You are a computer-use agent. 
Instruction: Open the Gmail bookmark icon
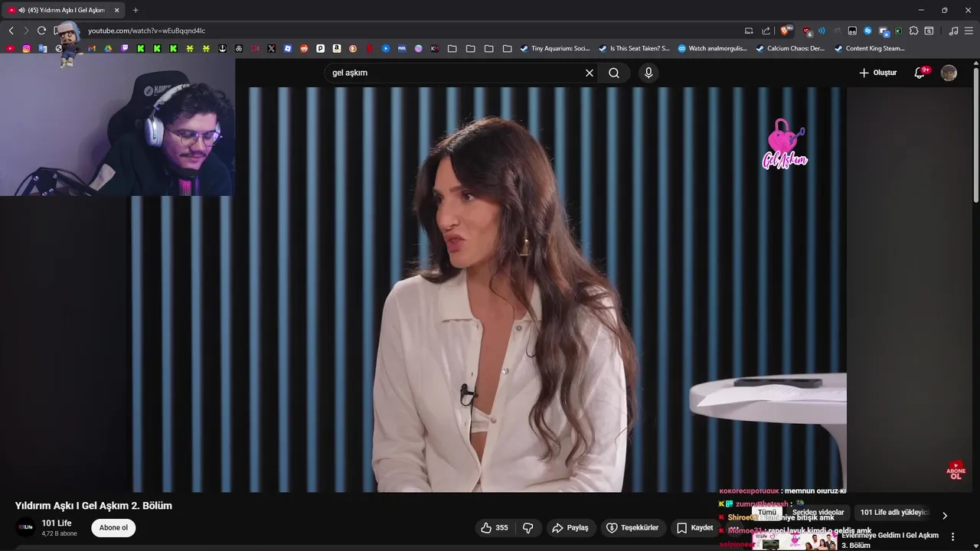click(92, 48)
